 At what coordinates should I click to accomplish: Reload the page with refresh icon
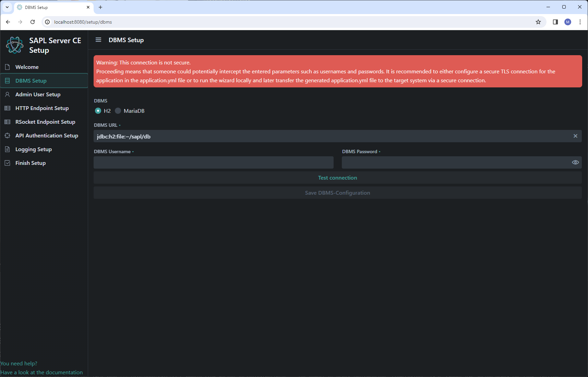point(33,22)
